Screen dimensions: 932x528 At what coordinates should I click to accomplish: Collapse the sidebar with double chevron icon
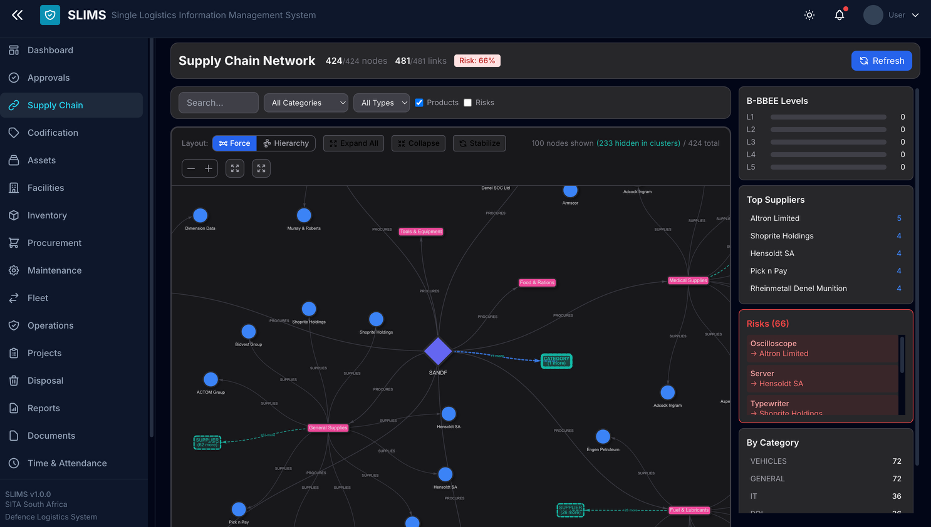click(x=17, y=15)
